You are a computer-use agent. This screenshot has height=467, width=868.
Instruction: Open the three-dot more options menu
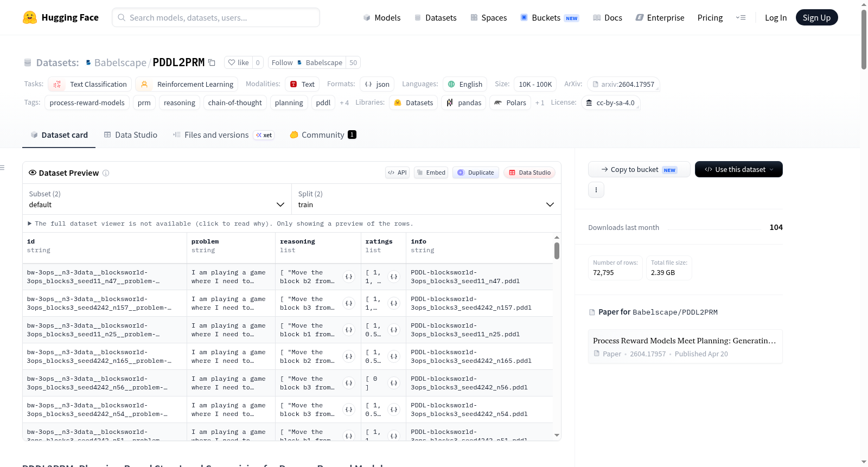tap(596, 190)
